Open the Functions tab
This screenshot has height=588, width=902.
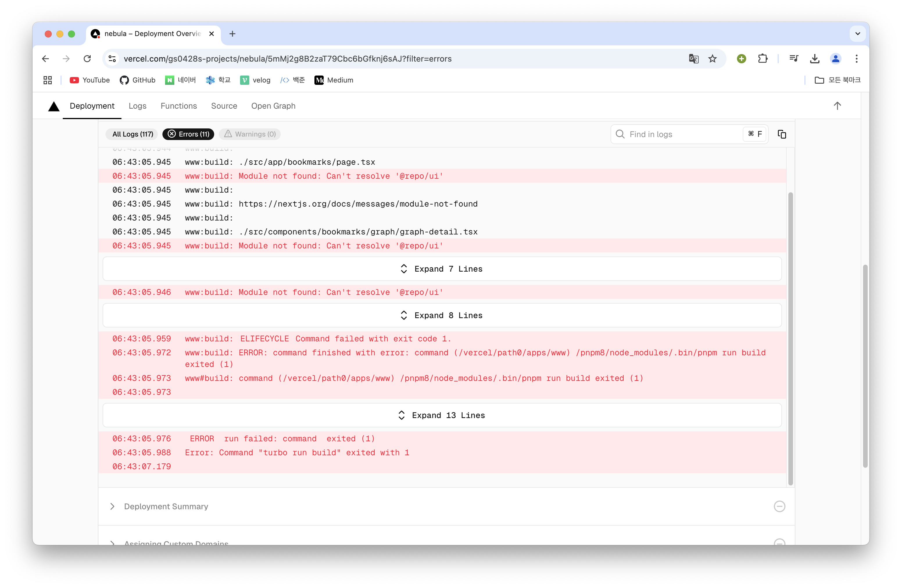178,106
